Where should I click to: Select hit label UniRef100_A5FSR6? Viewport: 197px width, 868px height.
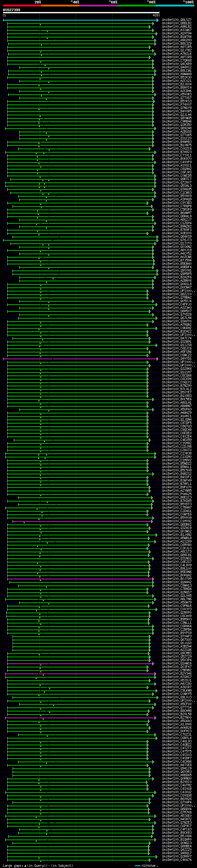(177, 352)
